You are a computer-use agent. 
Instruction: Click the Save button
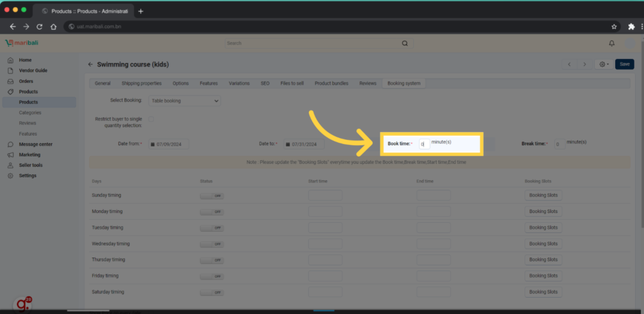625,64
